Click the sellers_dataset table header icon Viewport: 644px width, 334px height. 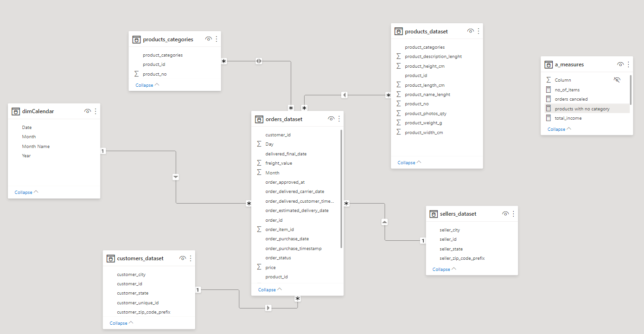[x=434, y=214]
